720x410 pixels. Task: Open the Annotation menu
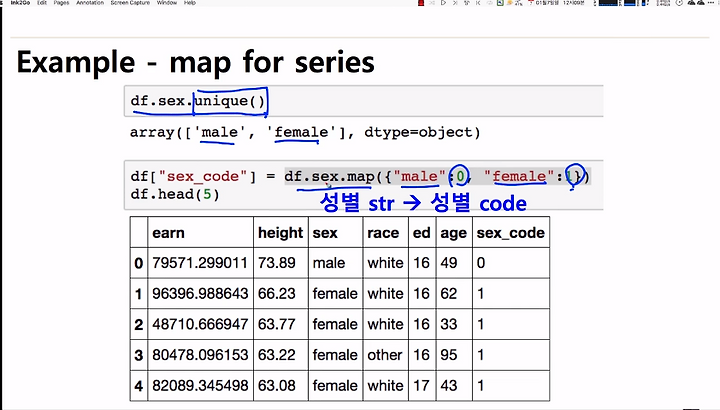90,3
